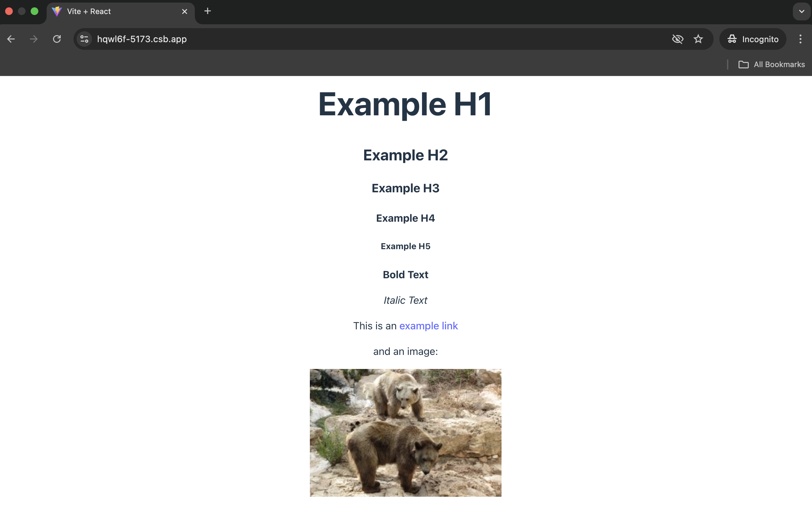This screenshot has height=506, width=812.
Task: Click the bears image
Action: coord(405,433)
